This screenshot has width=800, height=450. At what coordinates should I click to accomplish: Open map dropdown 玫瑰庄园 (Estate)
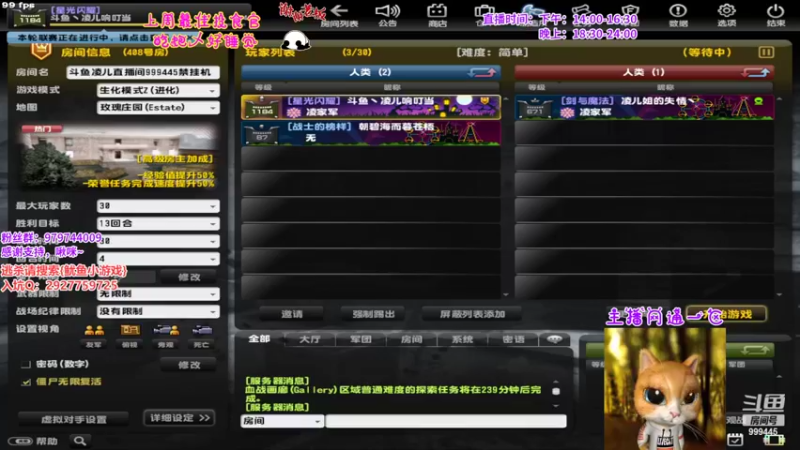point(158,108)
